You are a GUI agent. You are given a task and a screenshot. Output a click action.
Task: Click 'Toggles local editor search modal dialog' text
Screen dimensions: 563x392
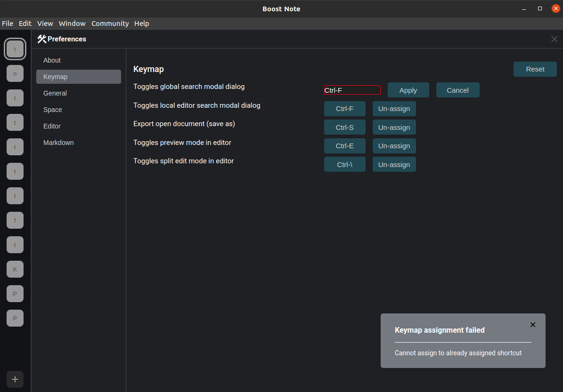coord(197,105)
